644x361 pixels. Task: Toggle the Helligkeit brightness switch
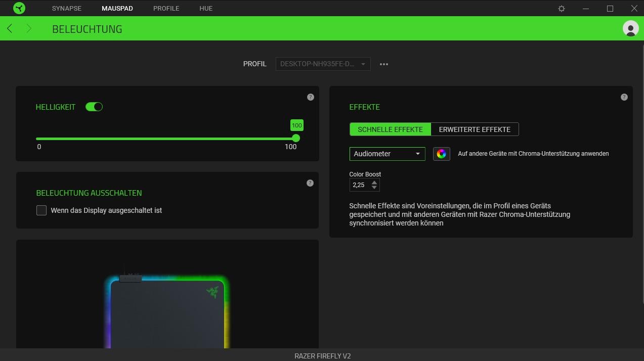[94, 107]
